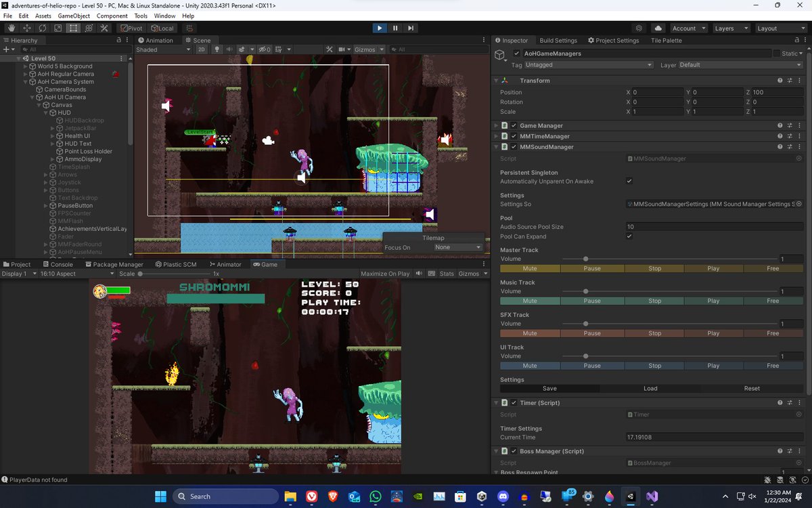Image resolution: width=812 pixels, height=508 pixels.
Task: Switch to the Package Manager tab
Action: pyautogui.click(x=113, y=264)
